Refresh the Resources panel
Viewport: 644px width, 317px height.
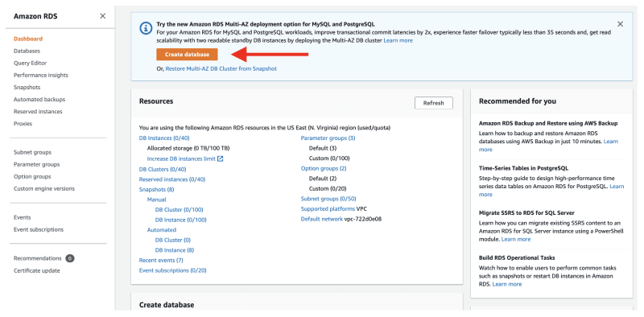[x=434, y=103]
